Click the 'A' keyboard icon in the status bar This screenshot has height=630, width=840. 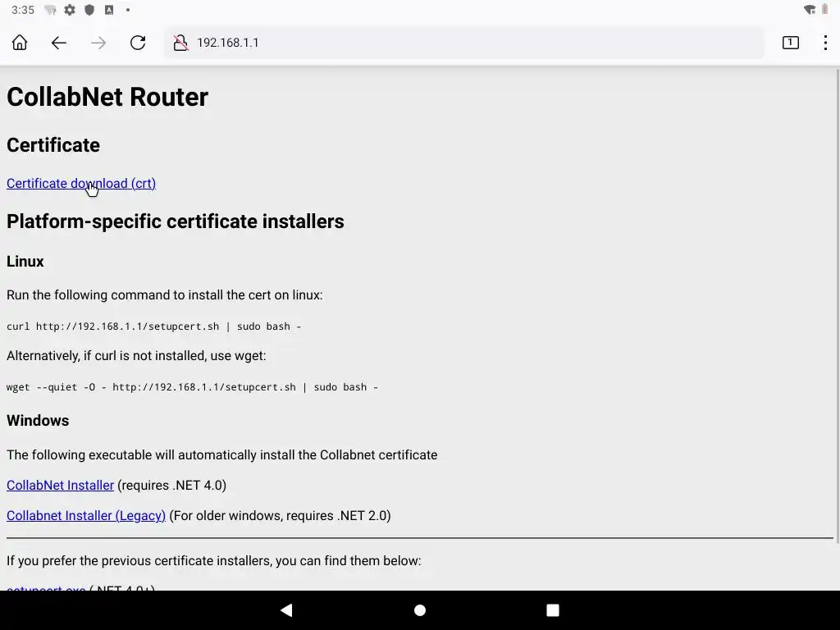coord(109,10)
